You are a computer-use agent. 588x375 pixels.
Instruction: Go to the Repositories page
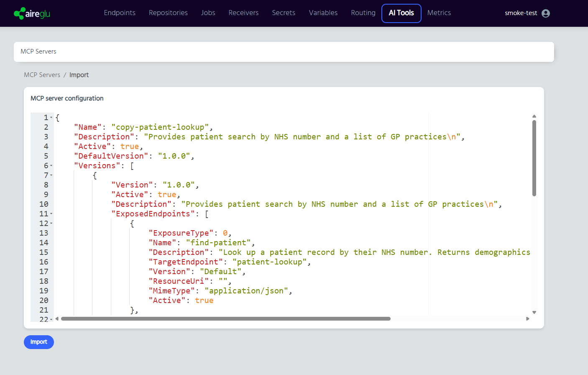(168, 13)
